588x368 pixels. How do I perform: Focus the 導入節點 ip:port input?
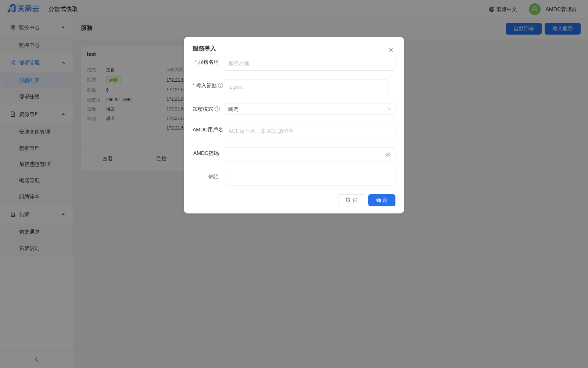click(x=306, y=87)
